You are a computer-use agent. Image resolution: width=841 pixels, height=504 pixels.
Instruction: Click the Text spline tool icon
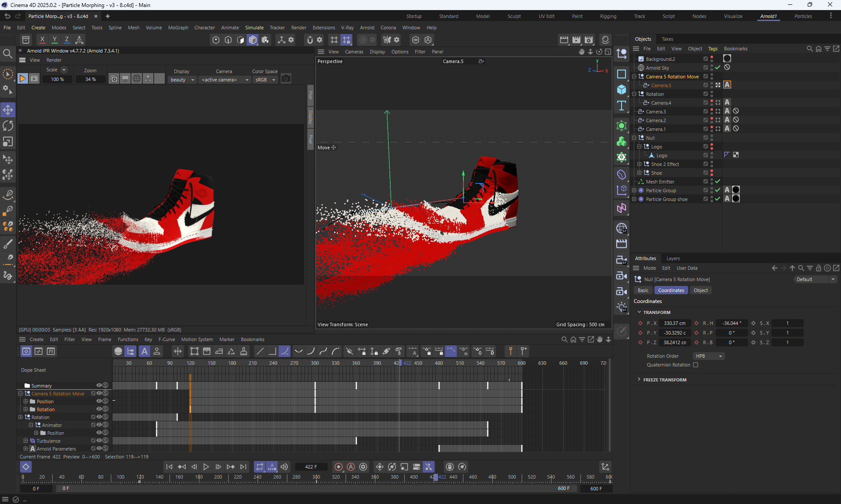coord(621,106)
